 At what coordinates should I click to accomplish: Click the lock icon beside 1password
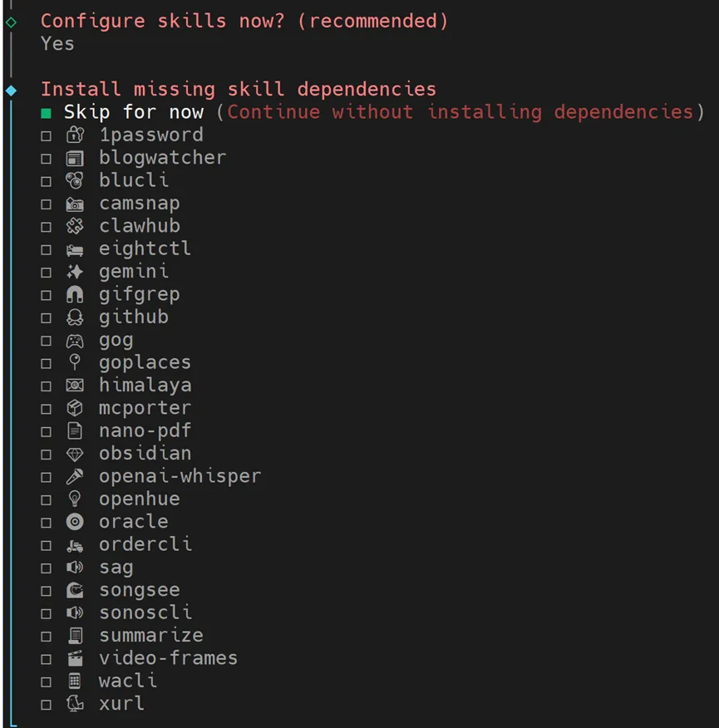click(x=75, y=135)
